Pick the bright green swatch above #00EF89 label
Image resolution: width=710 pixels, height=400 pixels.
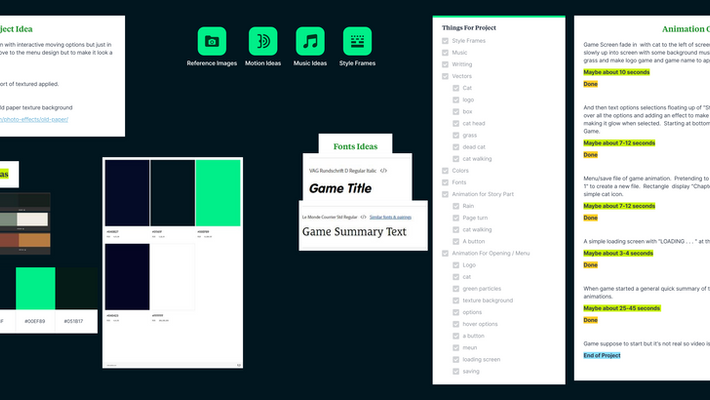point(35,288)
